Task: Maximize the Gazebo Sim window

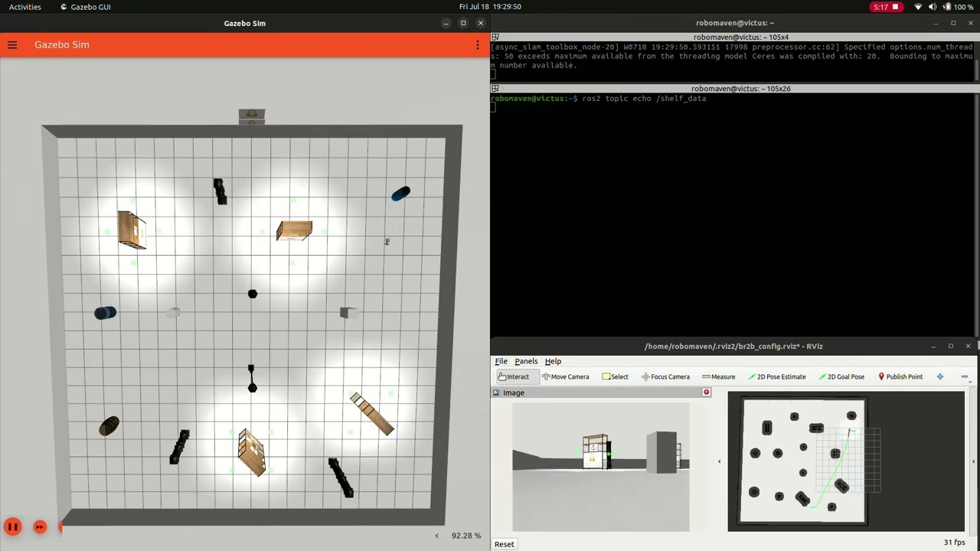Action: 463,23
